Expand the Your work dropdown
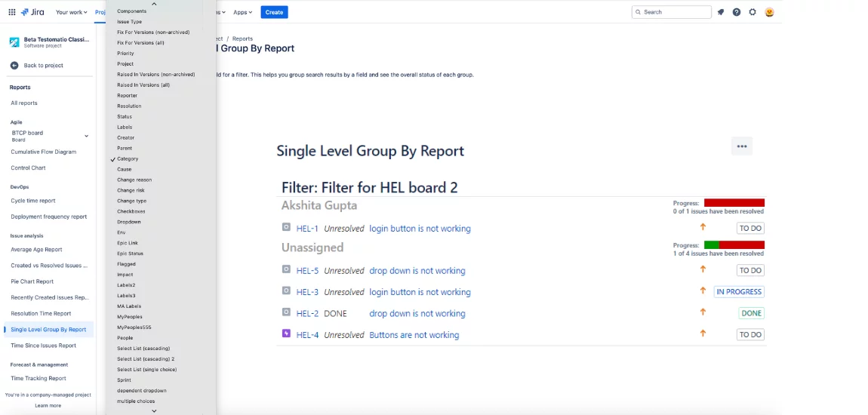 (x=72, y=12)
